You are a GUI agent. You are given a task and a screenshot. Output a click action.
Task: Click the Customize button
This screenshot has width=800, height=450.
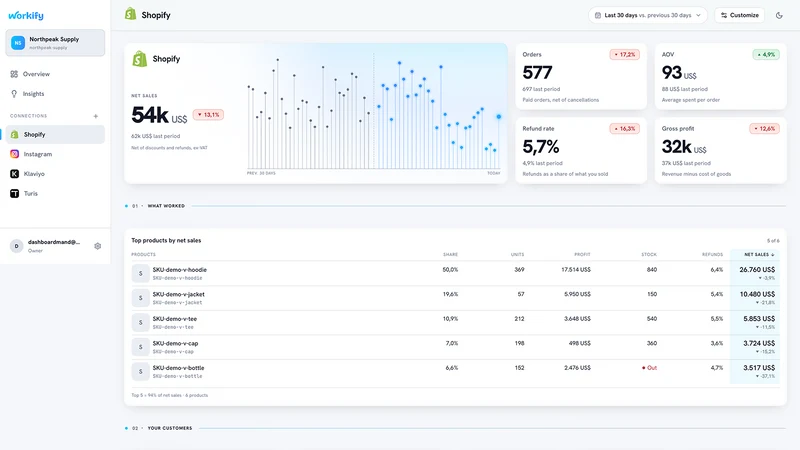point(739,15)
